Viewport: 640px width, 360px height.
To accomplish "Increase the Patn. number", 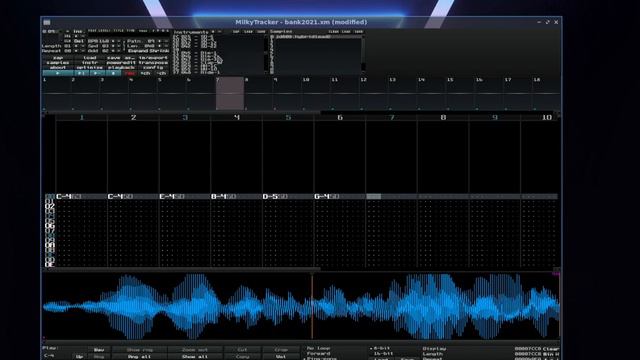I will pyautogui.click(x=160, y=41).
